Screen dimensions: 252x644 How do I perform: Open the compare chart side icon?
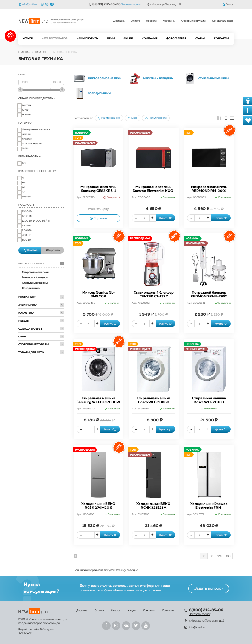248,111
